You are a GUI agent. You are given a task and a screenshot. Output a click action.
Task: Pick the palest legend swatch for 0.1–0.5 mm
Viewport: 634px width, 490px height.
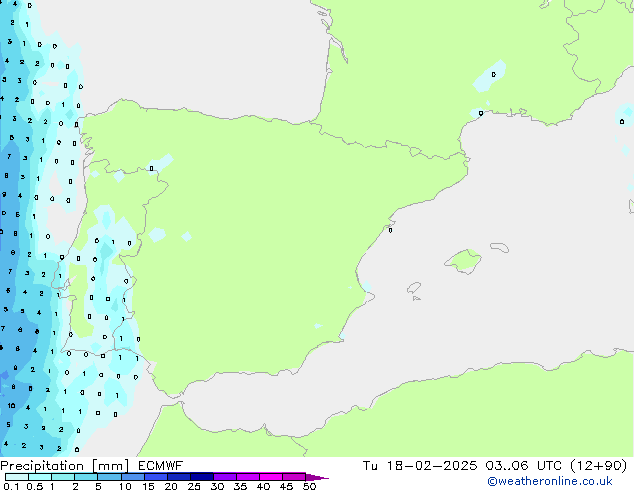pyautogui.click(x=17, y=477)
